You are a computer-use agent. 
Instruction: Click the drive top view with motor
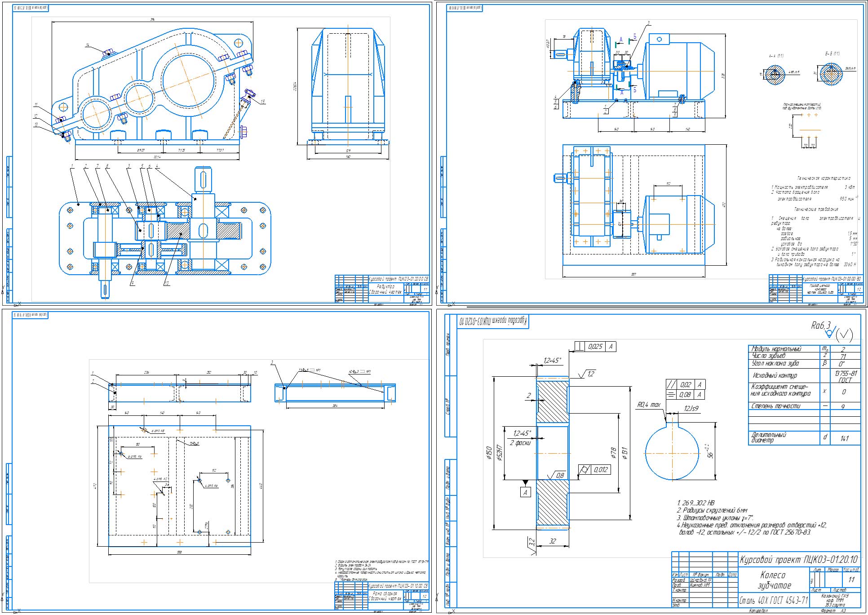633,206
